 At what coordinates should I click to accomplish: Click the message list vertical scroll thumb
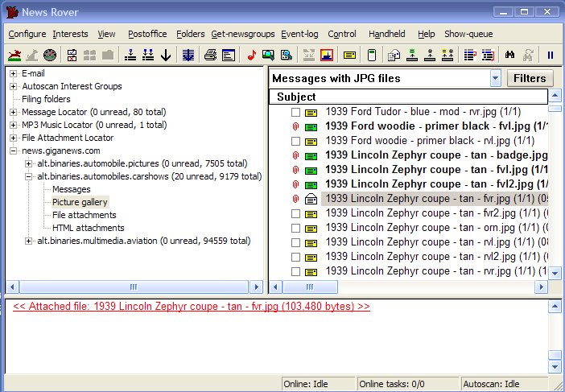click(555, 108)
